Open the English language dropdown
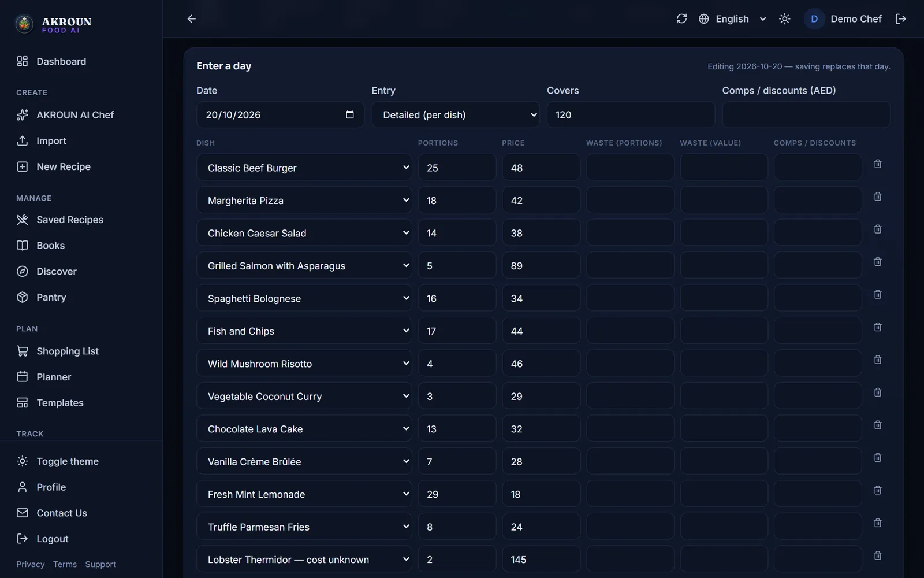924x578 pixels. pos(732,19)
